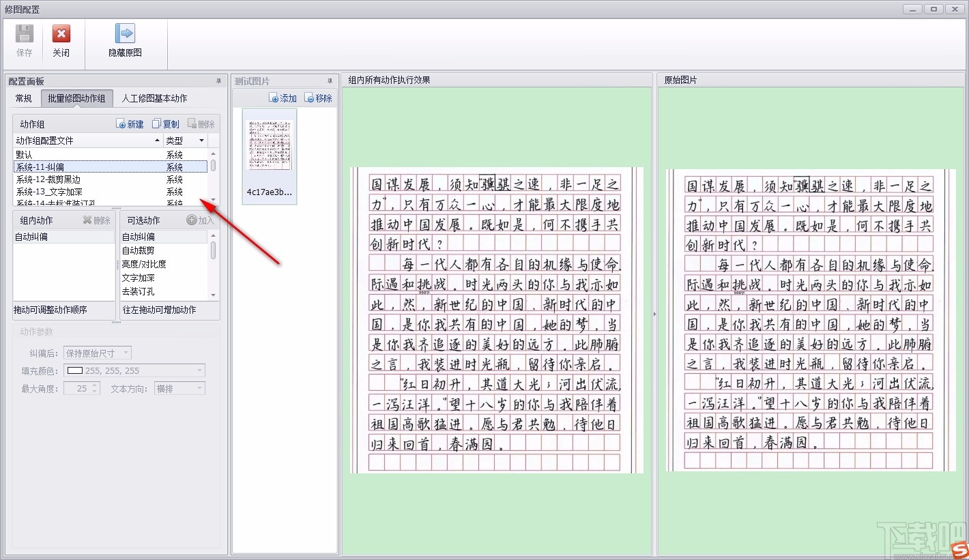Viewport: 969px width, 560px height.
Task: Select 自动纠偏 in 可选动作 list
Action: 164,237
